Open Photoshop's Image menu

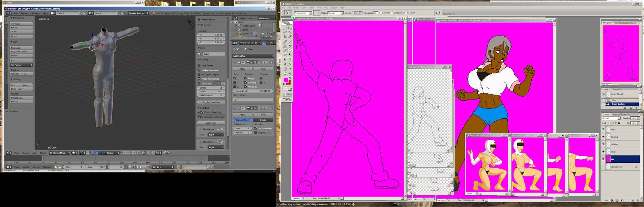click(296, 8)
